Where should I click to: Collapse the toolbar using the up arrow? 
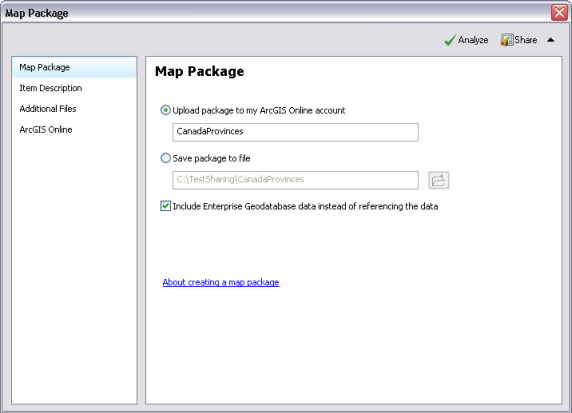[551, 40]
